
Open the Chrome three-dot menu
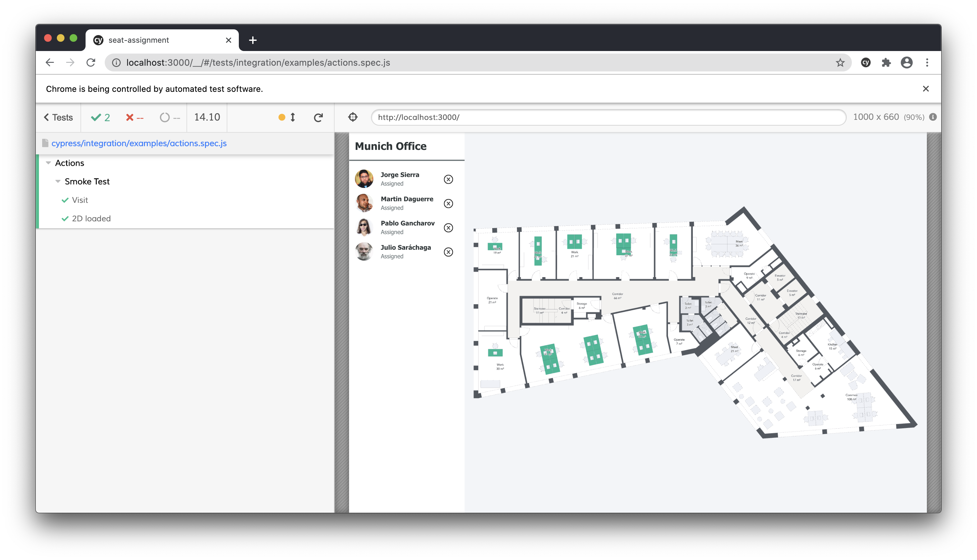927,63
